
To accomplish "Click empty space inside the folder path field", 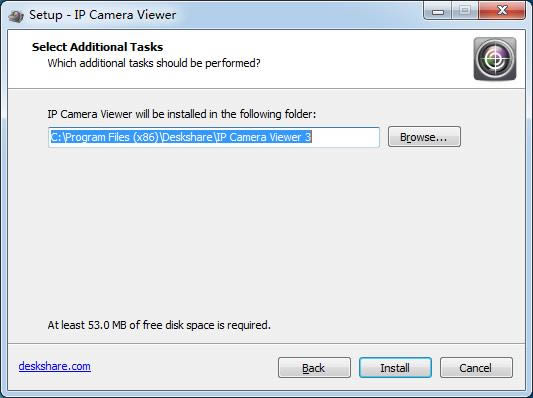I will tap(345, 137).
